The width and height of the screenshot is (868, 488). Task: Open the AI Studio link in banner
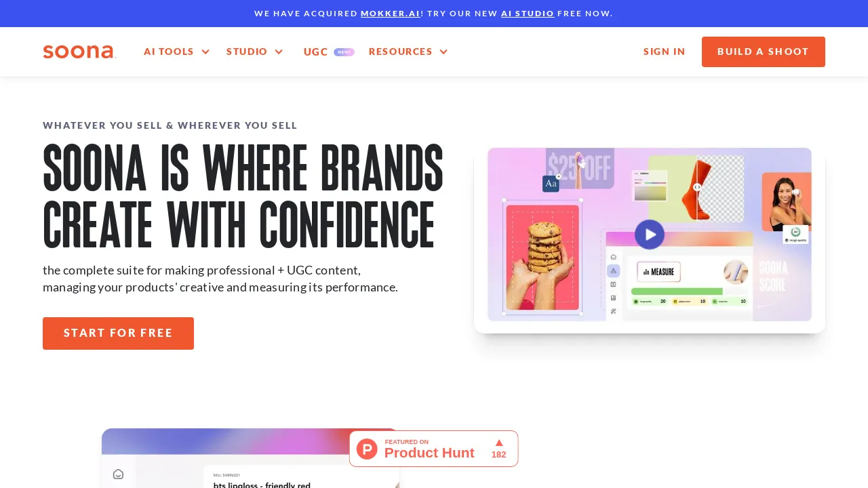pyautogui.click(x=528, y=14)
